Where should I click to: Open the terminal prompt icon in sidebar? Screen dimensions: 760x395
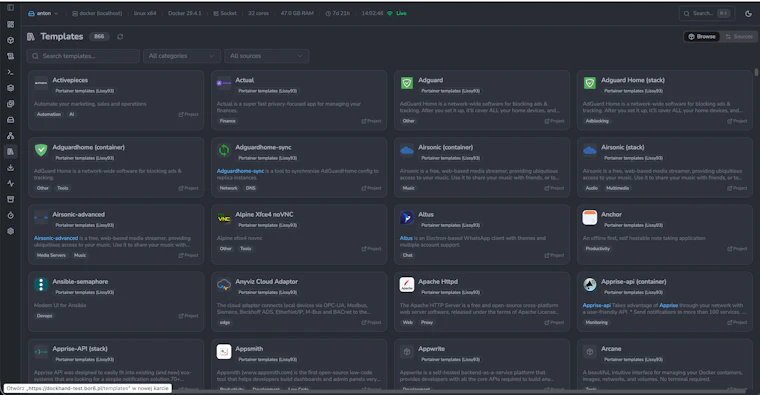point(10,72)
